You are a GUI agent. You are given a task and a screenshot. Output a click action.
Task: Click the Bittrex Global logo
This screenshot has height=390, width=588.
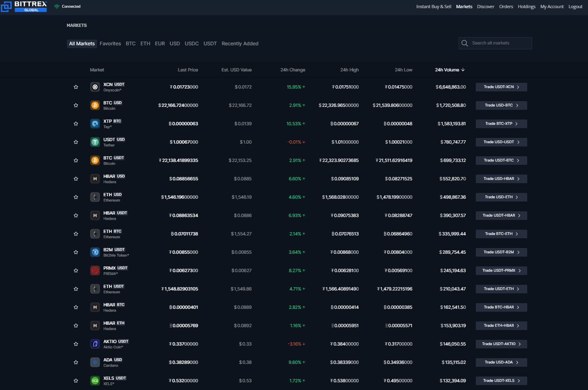tap(24, 6)
